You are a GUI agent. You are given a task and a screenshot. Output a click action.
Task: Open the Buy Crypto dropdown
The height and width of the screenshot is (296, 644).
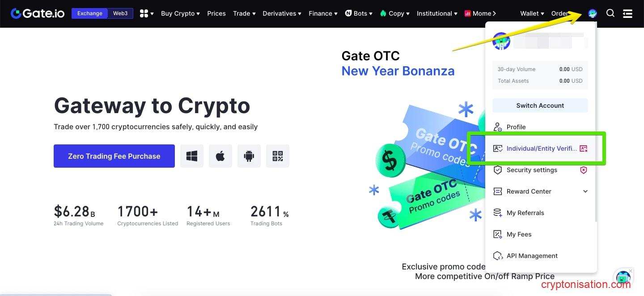(180, 13)
